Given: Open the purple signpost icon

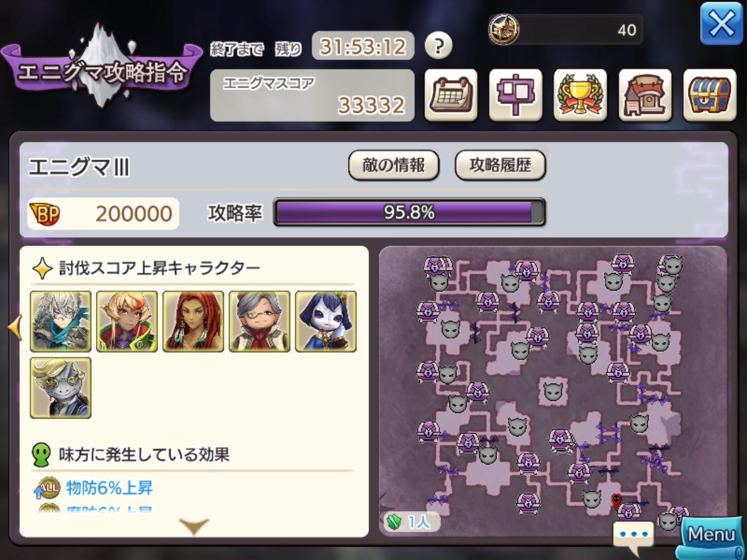Looking at the screenshot, I should (515, 95).
